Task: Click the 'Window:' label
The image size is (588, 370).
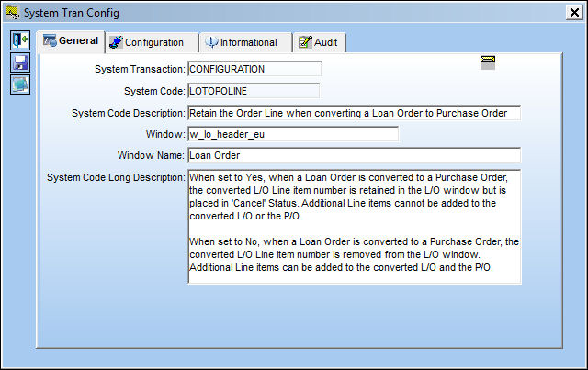Action: [165, 134]
